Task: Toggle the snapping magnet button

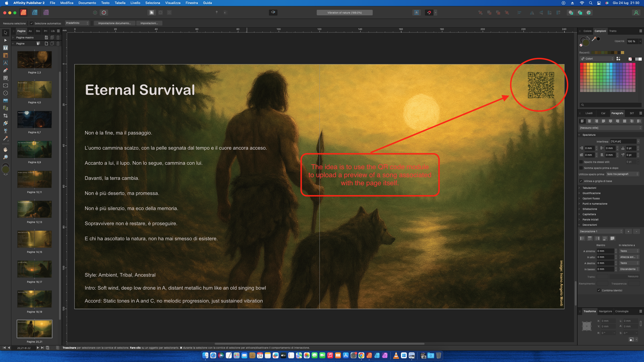Action: tap(429, 13)
